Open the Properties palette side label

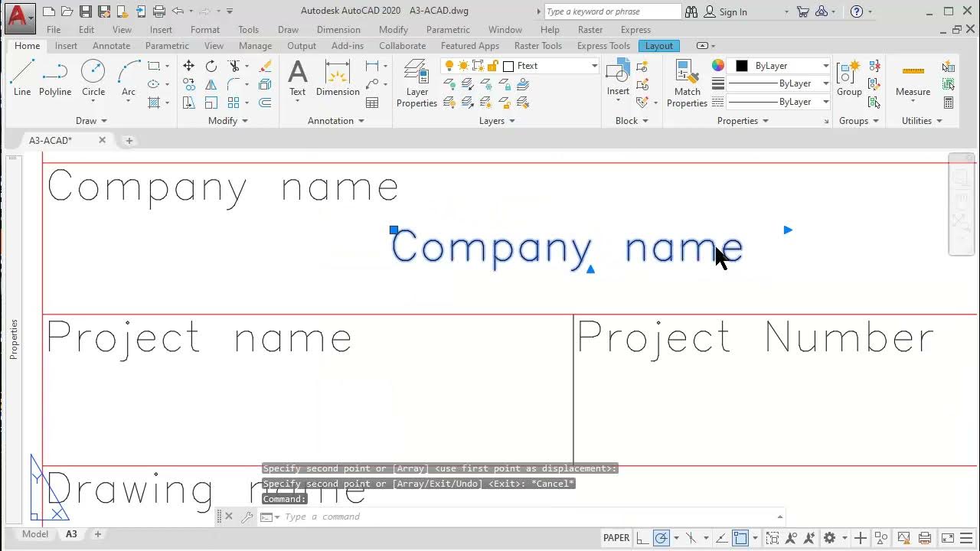(x=13, y=340)
